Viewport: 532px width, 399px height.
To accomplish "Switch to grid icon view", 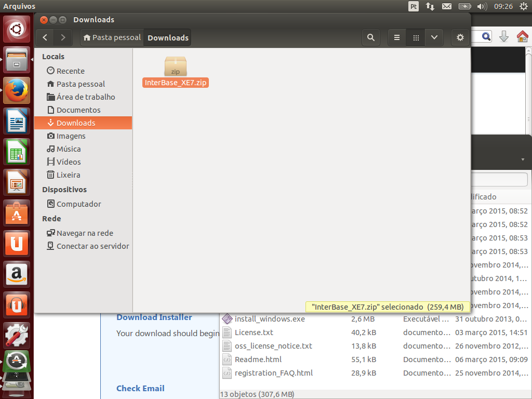I will click(416, 37).
